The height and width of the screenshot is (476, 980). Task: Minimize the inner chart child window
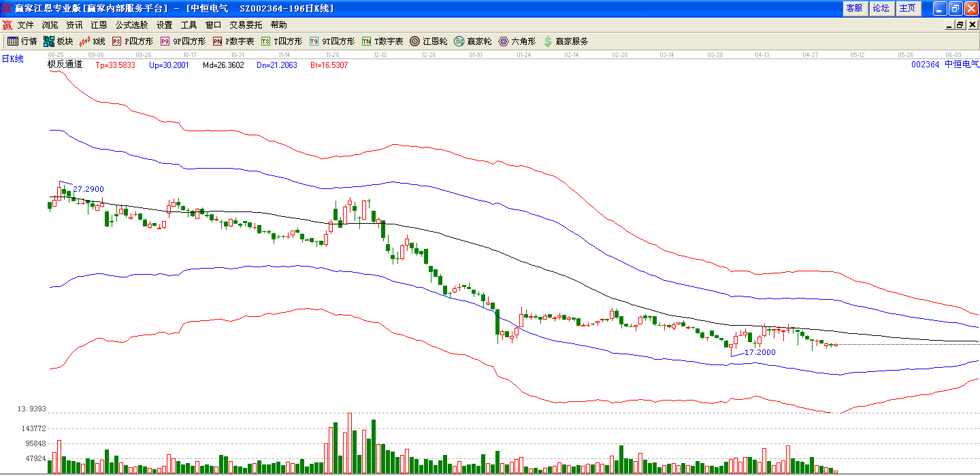point(949,25)
